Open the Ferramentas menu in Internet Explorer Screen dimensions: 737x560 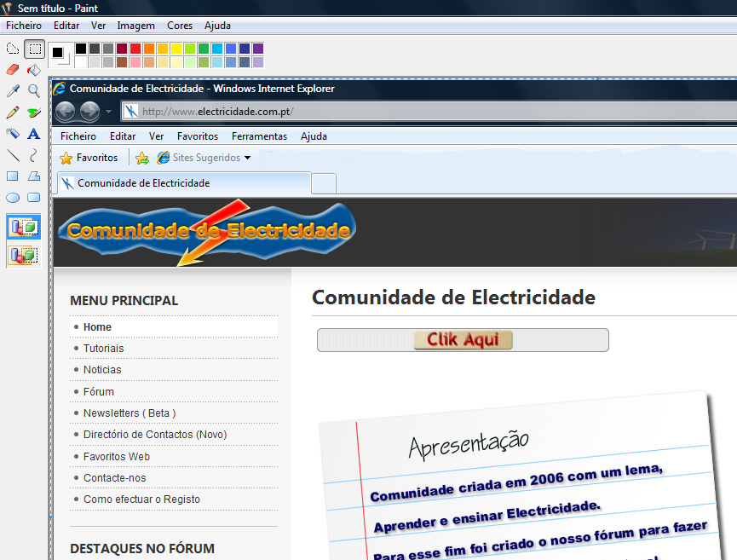(x=259, y=136)
